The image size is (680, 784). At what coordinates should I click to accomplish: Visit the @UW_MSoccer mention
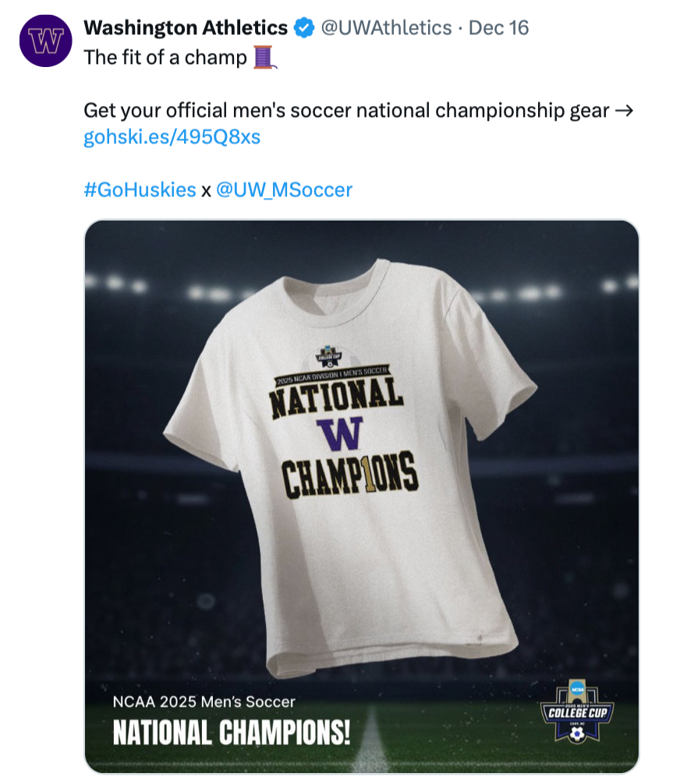[x=284, y=189]
